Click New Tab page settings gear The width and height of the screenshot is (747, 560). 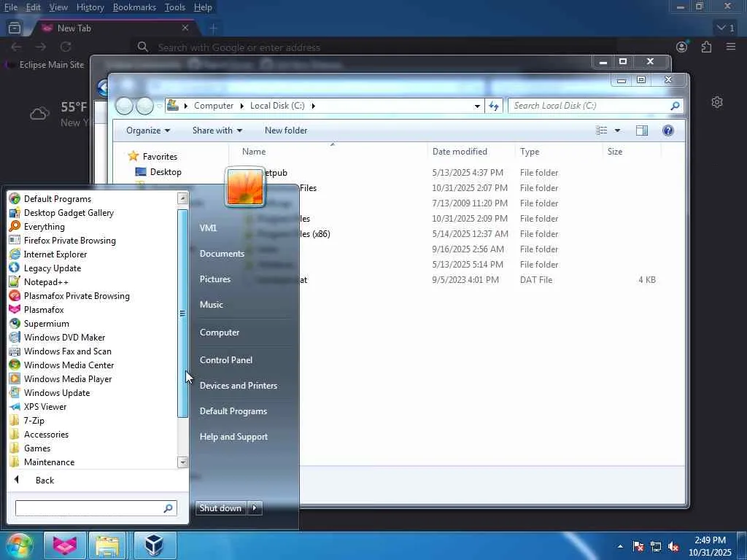tap(717, 102)
